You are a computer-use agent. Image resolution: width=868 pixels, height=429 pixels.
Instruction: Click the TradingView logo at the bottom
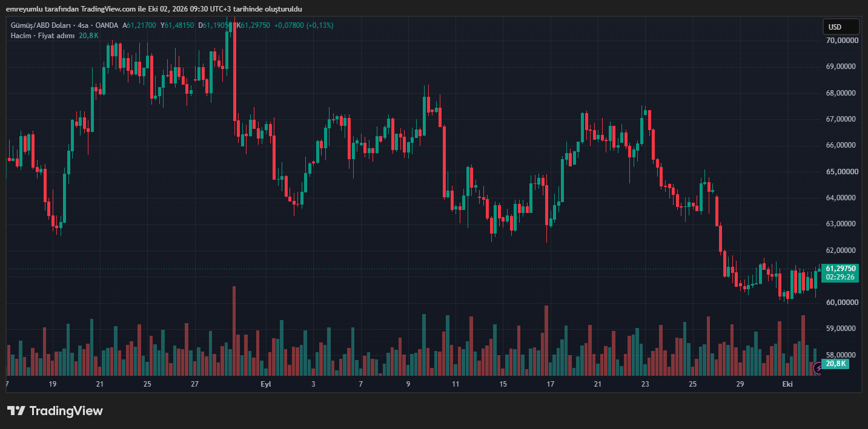tap(55, 411)
